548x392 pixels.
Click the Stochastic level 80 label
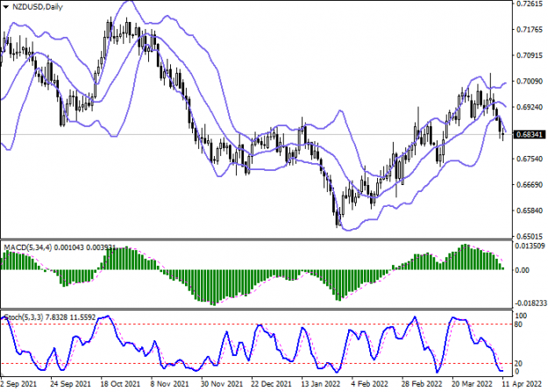(x=519, y=324)
